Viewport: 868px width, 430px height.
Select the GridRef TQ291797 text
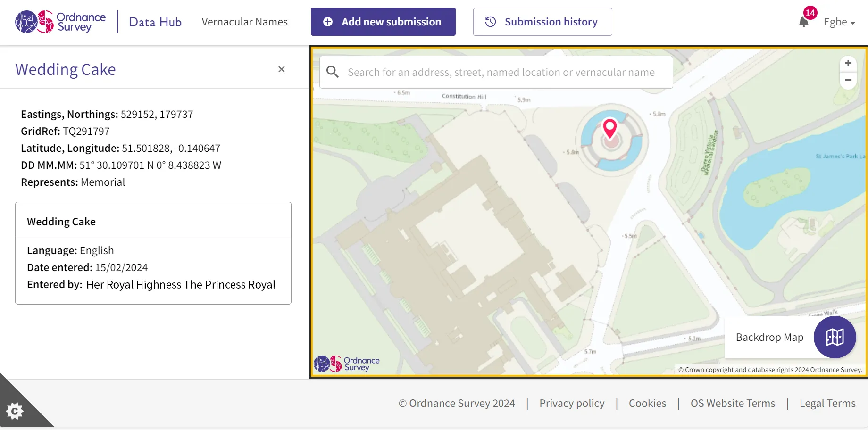[x=65, y=131]
